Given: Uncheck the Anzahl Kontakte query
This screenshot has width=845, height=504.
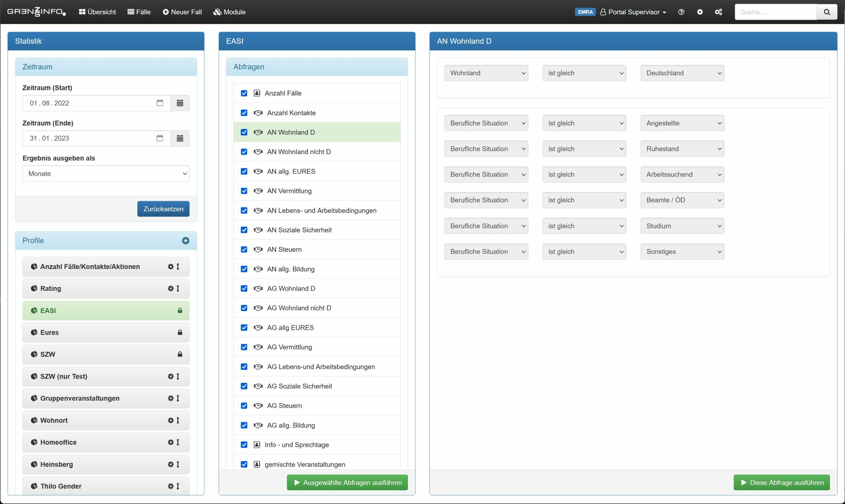Looking at the screenshot, I should pyautogui.click(x=244, y=113).
